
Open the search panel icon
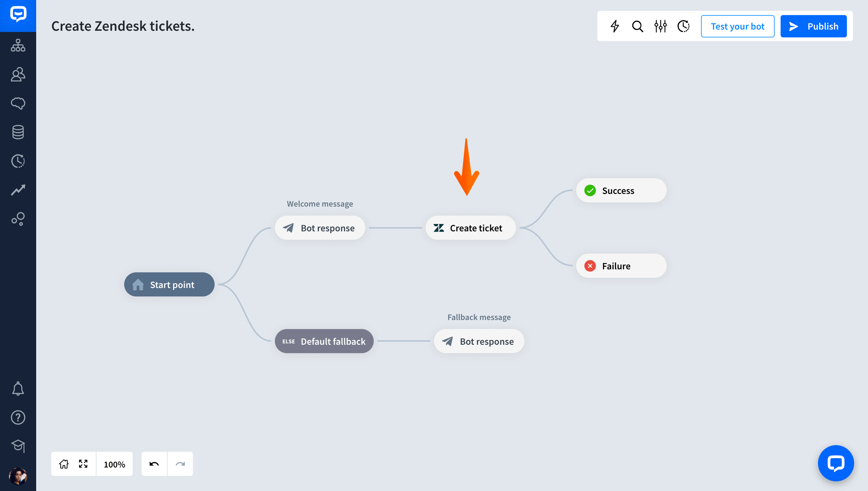(637, 26)
